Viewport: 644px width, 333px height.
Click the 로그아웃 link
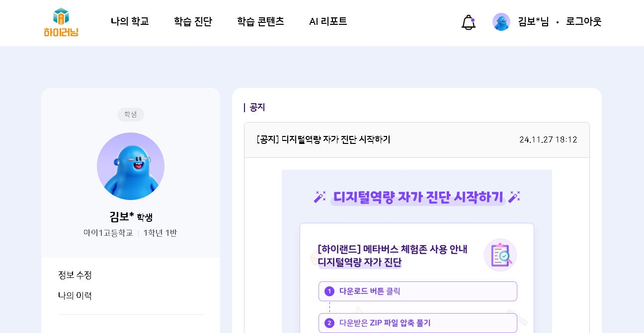coord(583,22)
